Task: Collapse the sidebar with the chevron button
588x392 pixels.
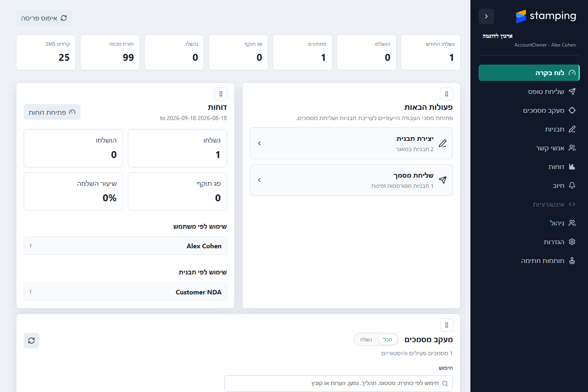Action: [486, 16]
